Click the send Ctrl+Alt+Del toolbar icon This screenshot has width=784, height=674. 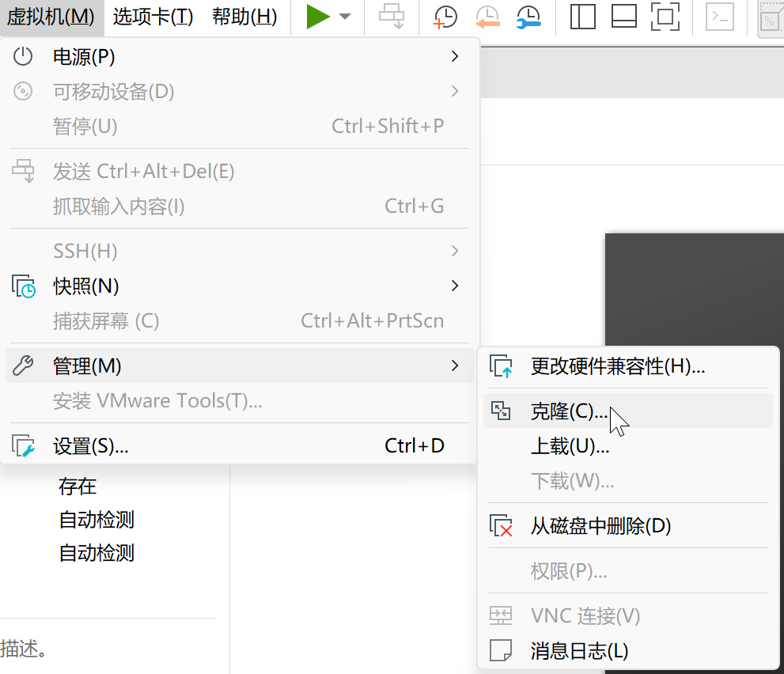coord(391,17)
